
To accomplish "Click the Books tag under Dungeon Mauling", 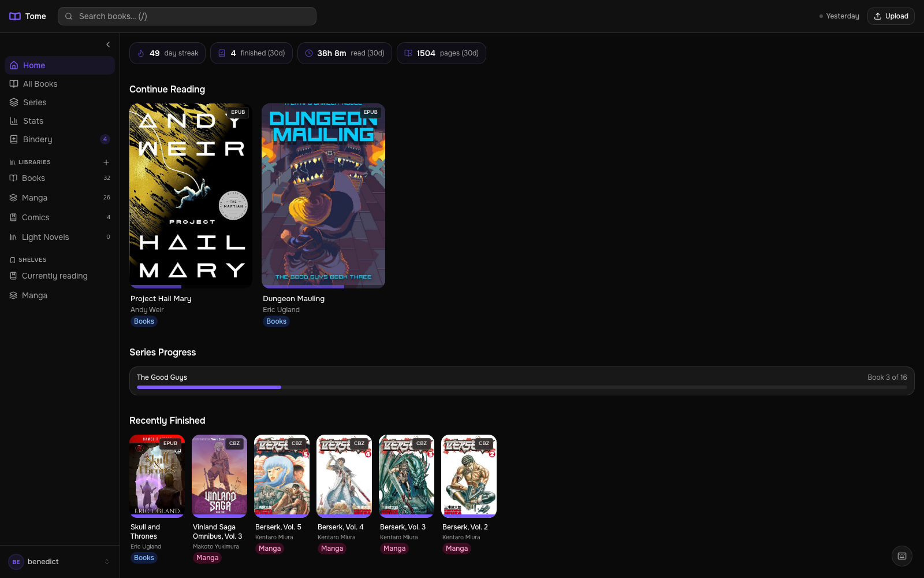I will (276, 321).
